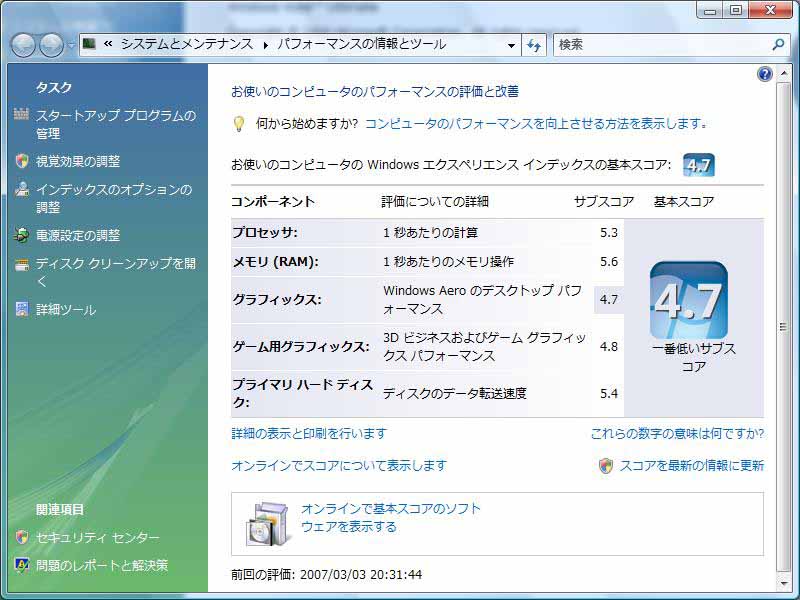The width and height of the screenshot is (800, 600).
Task: Select the パフォーマンスの情報とツール breadcrumb
Action: pyautogui.click(x=362, y=44)
